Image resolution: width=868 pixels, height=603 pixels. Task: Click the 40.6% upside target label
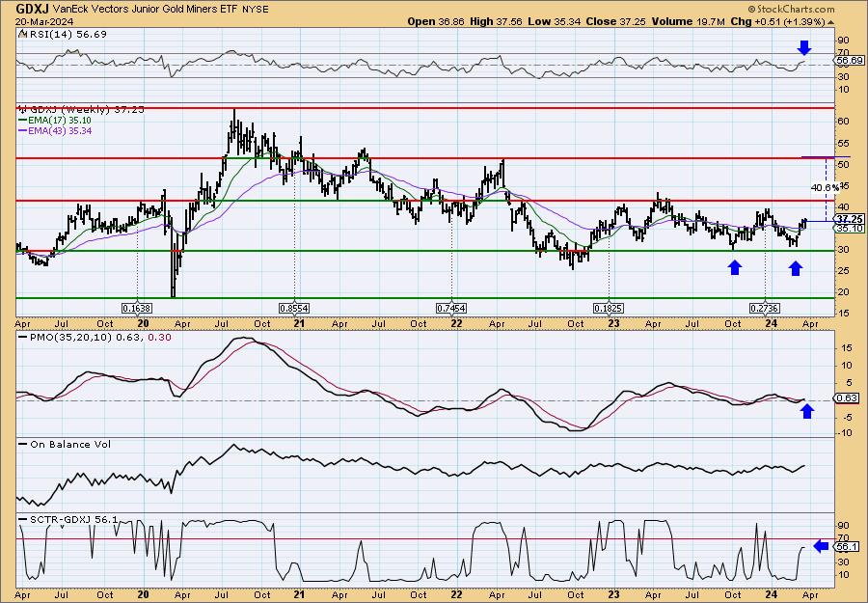point(825,188)
